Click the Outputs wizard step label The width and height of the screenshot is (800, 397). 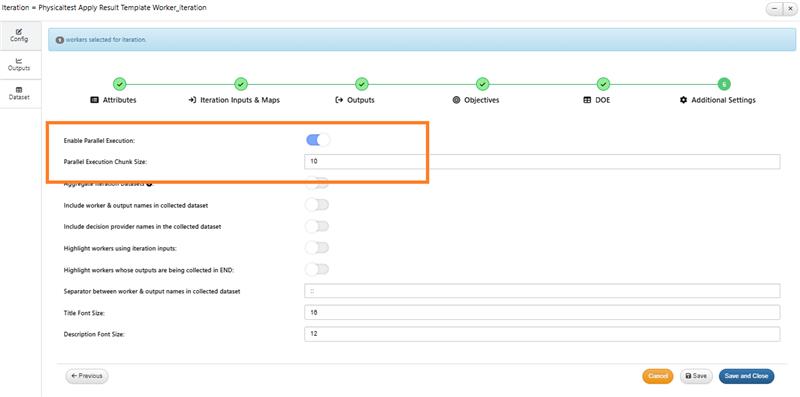pos(355,100)
